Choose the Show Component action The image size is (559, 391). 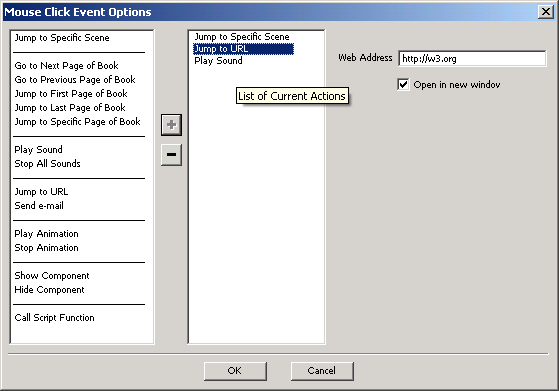[52, 276]
